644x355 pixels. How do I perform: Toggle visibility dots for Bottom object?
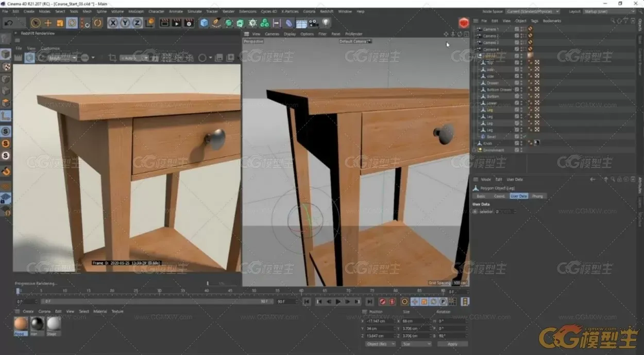[x=522, y=96]
